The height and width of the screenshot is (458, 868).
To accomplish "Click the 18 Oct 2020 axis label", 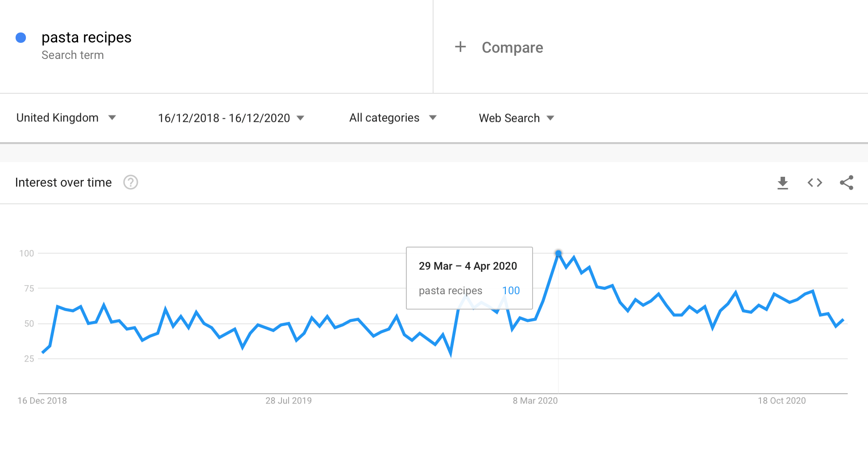I will (x=781, y=401).
